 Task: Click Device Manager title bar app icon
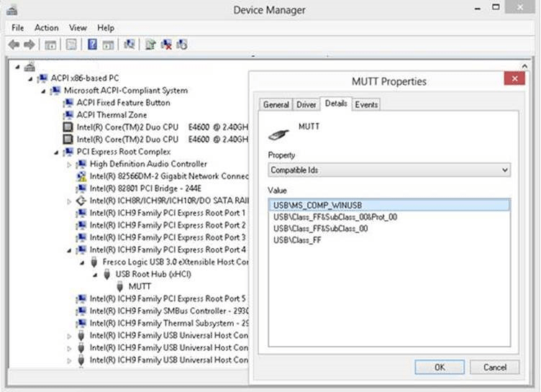point(12,10)
